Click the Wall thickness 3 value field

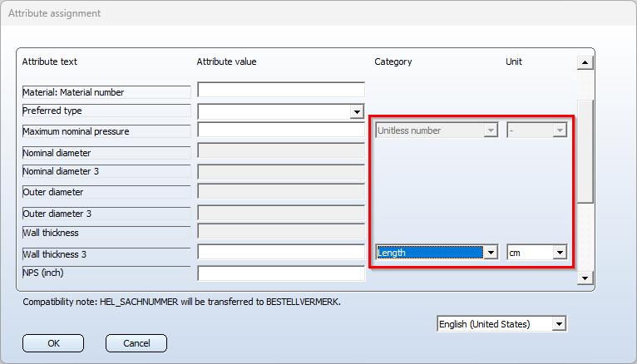coord(281,252)
